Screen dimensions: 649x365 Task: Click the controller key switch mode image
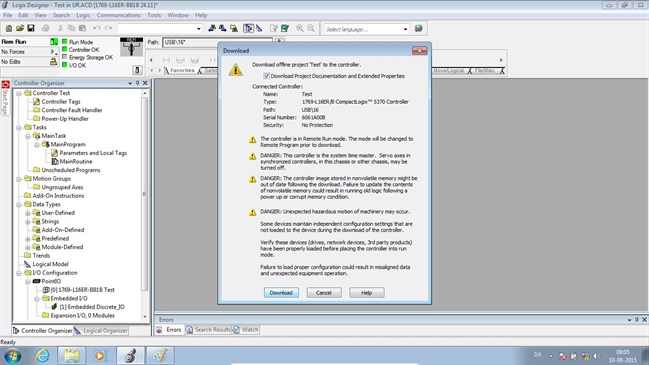point(131,47)
